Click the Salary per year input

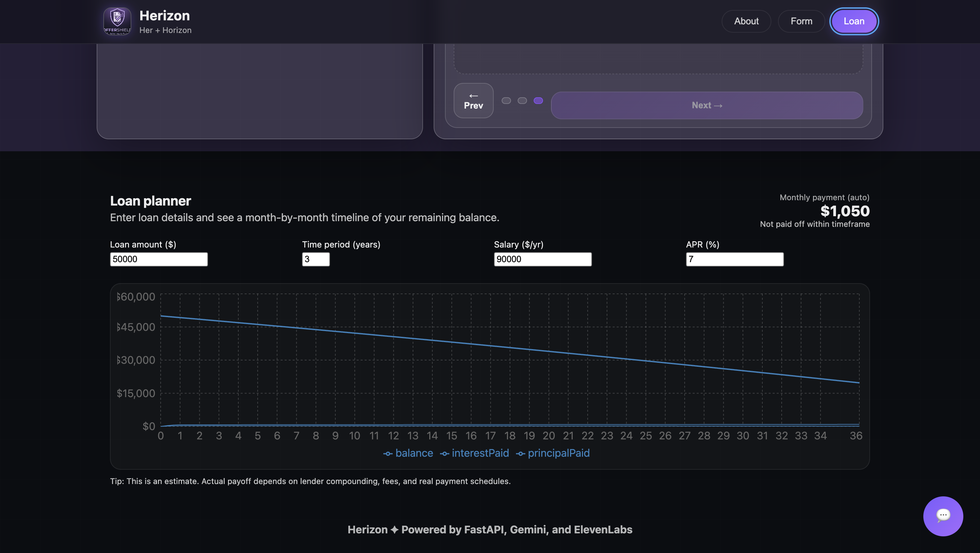pos(543,259)
